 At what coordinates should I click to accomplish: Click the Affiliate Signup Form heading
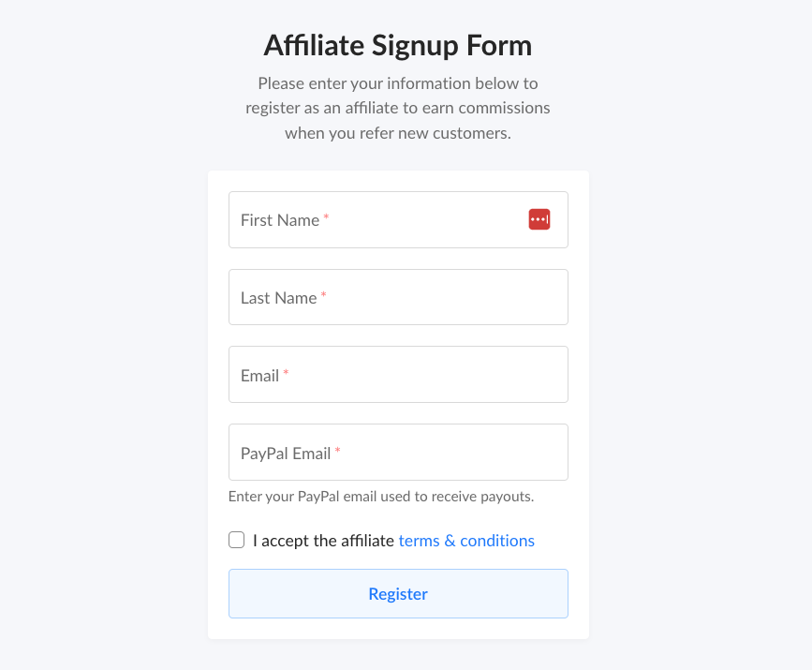[398, 45]
